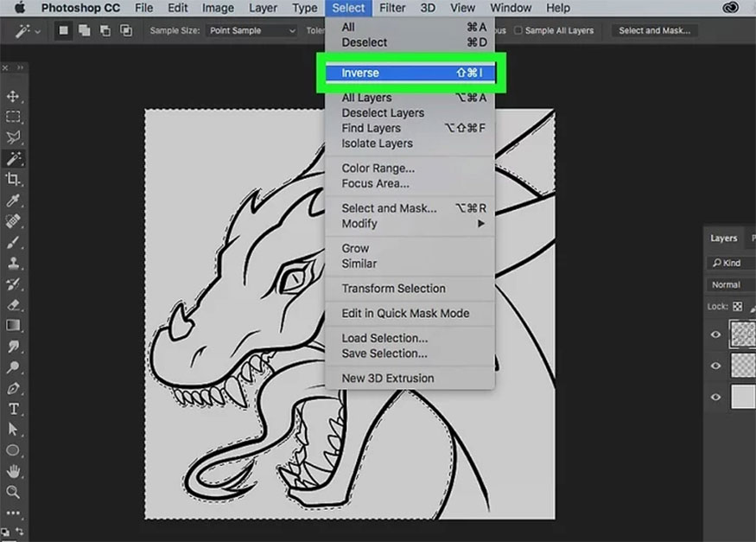Select the Crop tool

[x=13, y=179]
